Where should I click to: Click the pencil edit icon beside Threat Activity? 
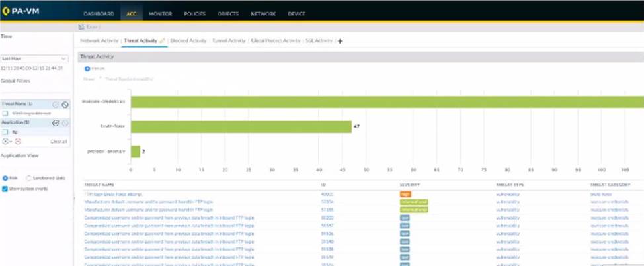coord(163,41)
